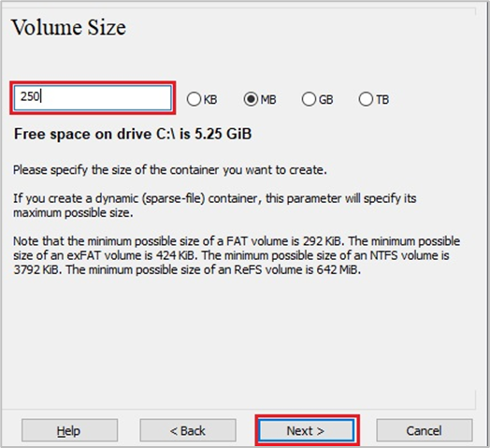Place cursor after the 250 value
490x448 pixels.
[41, 96]
